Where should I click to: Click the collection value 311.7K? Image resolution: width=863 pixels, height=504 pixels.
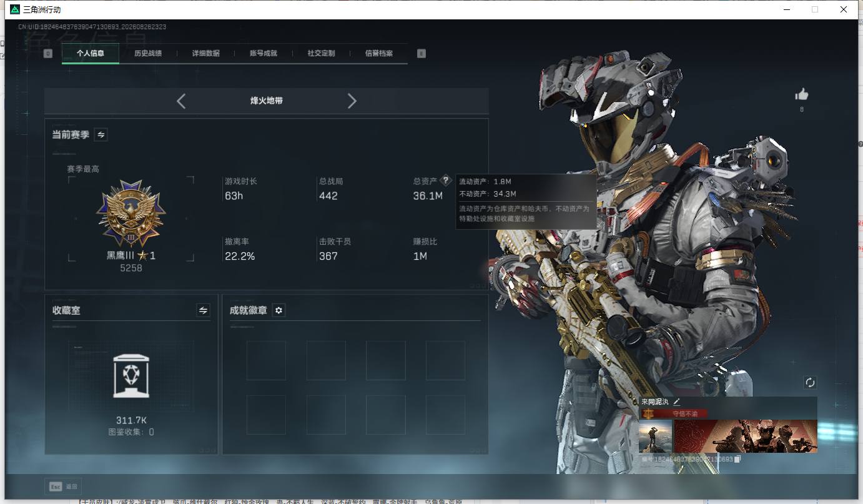coord(131,420)
